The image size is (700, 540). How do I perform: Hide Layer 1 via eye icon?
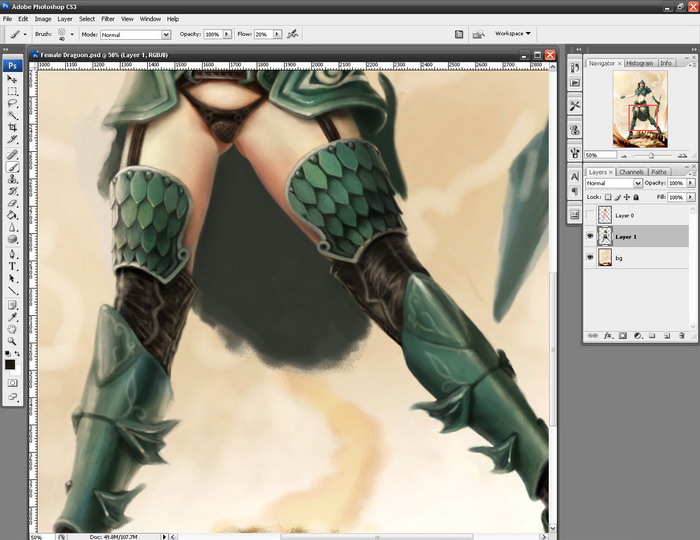coord(590,237)
